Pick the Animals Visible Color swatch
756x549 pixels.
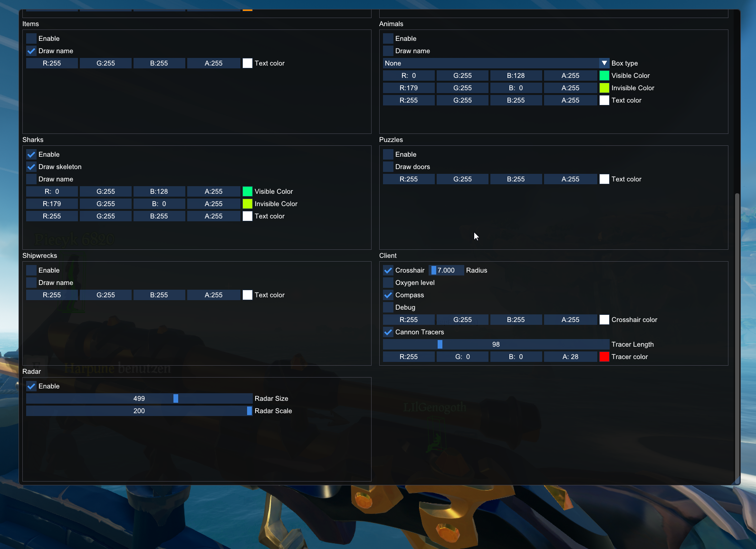coord(604,76)
